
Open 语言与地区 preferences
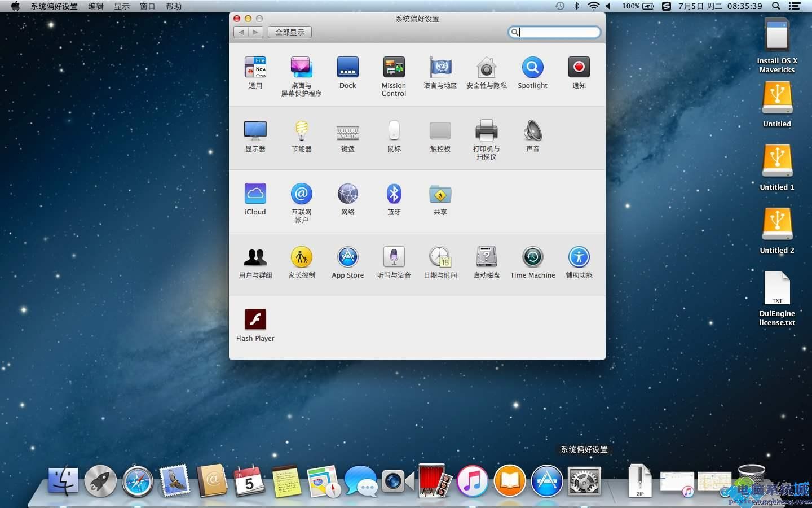click(440, 67)
